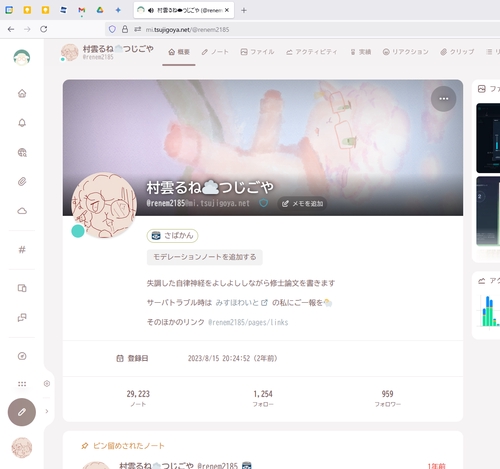Open the 959 フォロワー count
Image resolution: width=500 pixels, height=469 pixels.
pos(388,398)
